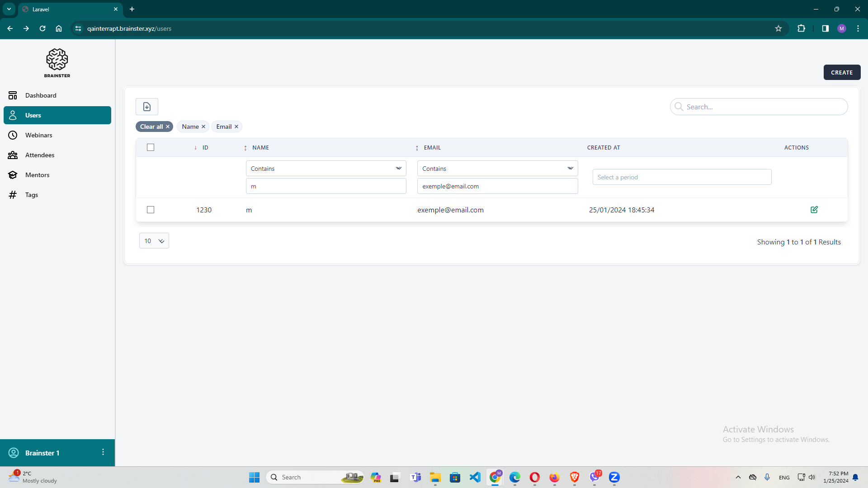Sort table by ID column arrow
The width and height of the screenshot is (868, 488).
[x=196, y=148]
